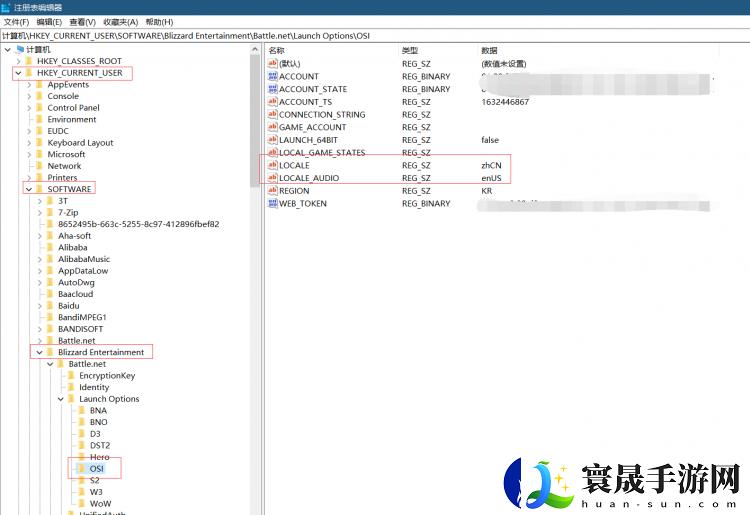
Task: Open the 编辑(E) menu
Action: (x=49, y=22)
